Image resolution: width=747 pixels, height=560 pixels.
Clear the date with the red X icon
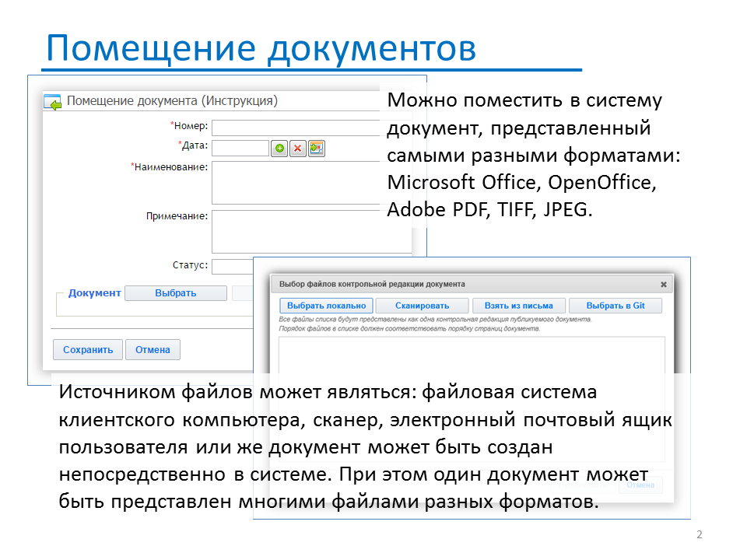pyautogui.click(x=298, y=149)
